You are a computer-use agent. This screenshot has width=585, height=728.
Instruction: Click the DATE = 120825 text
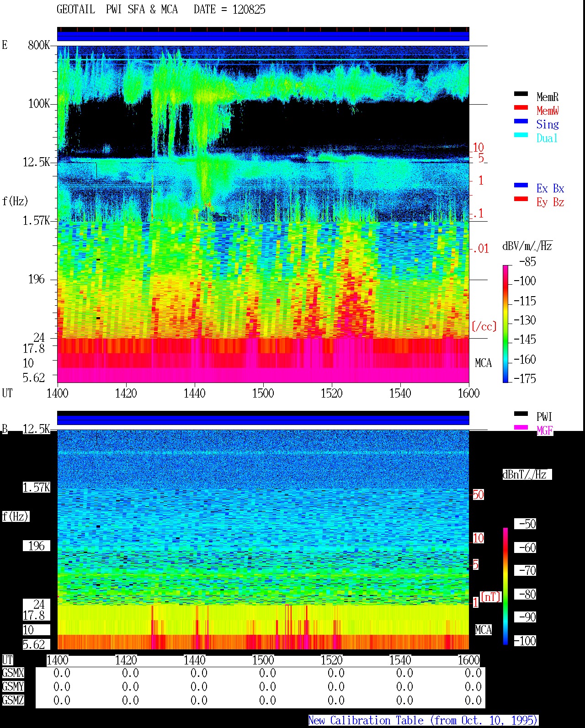pos(229,10)
